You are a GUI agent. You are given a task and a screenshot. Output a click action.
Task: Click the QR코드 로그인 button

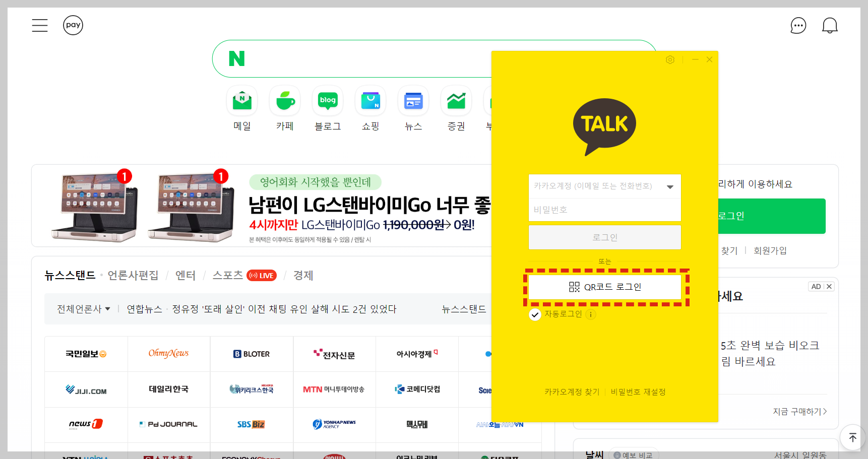pos(604,287)
